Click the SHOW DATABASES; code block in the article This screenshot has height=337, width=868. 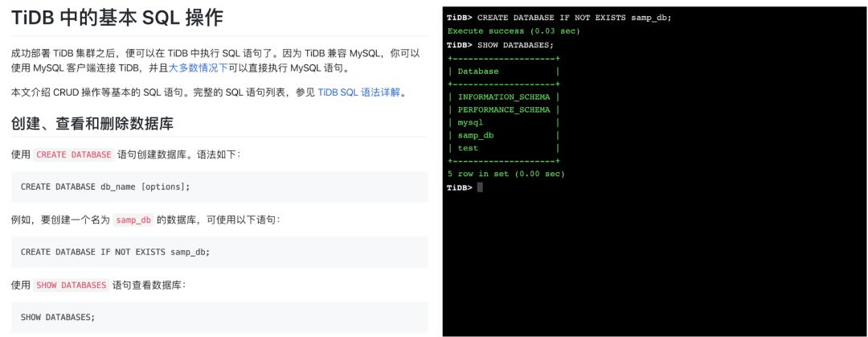click(x=219, y=317)
